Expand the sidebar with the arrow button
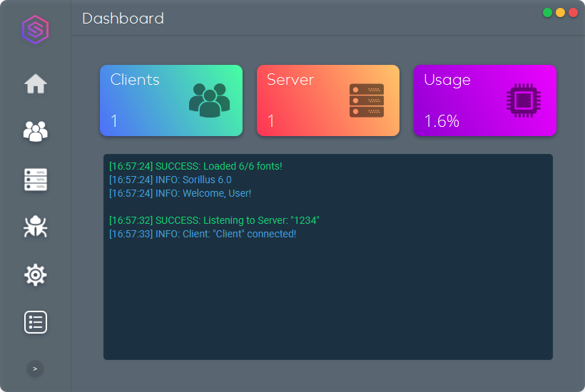Screen dimensions: 585x392 (x=35, y=369)
